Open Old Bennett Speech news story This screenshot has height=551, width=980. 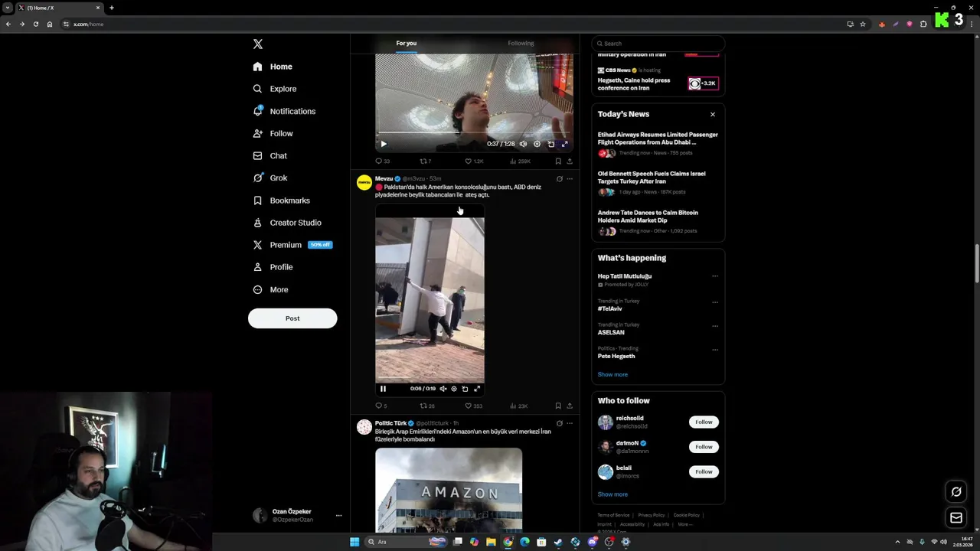[658, 183]
